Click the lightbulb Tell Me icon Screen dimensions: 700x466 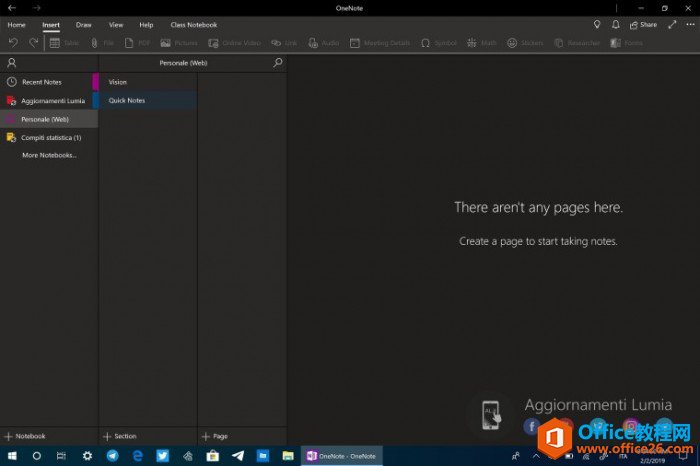coord(597,25)
